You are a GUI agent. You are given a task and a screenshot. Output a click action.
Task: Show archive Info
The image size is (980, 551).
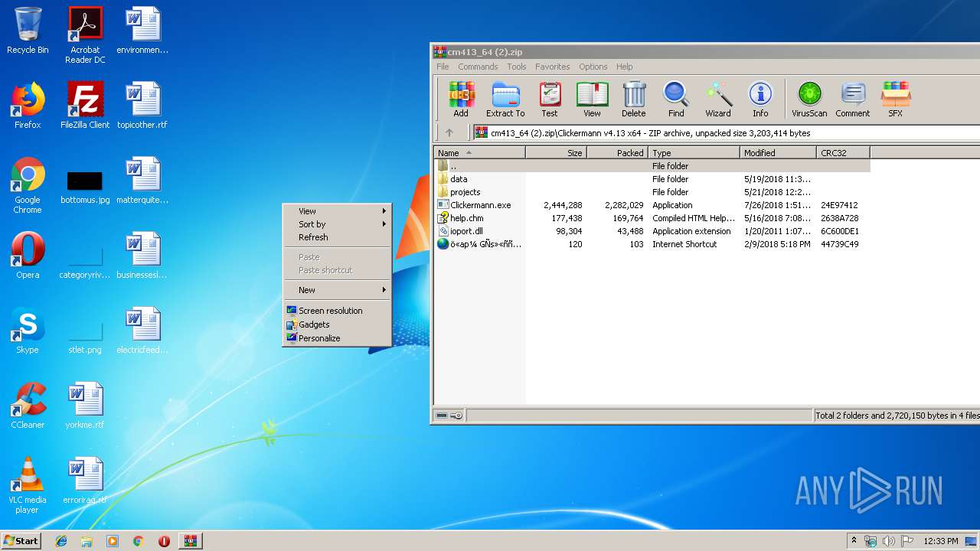[x=760, y=99]
